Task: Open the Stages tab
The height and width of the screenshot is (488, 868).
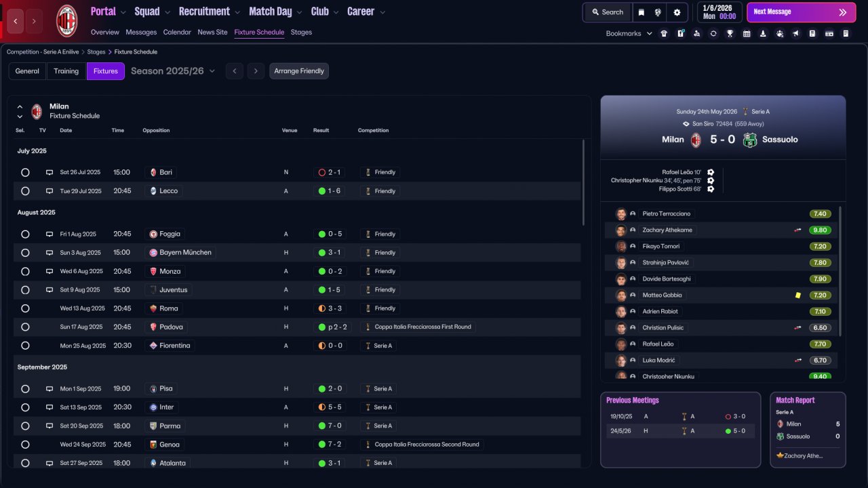Action: [x=301, y=32]
